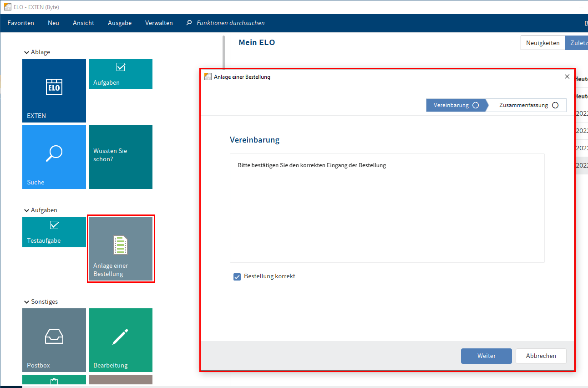Switch to the Neuigkeiten tab
588x388 pixels.
coord(543,43)
